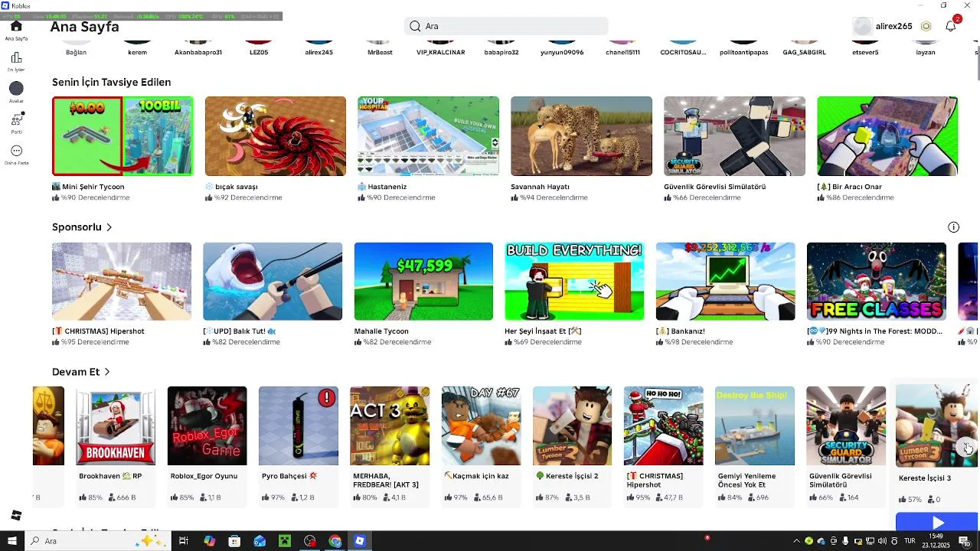Open Microsoft Store taskbar icon
Viewport: 980px width, 551px height.
point(234,541)
